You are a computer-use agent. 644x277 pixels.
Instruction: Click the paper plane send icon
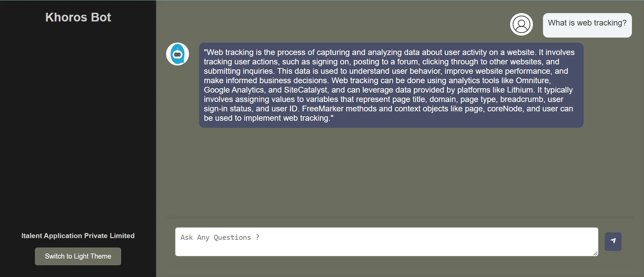coord(613,241)
